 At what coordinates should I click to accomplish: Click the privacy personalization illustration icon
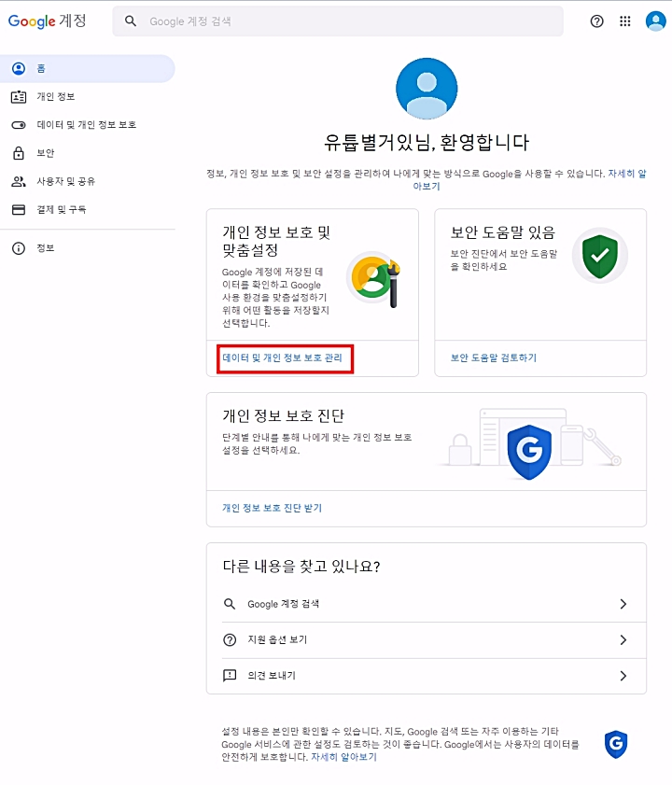373,279
